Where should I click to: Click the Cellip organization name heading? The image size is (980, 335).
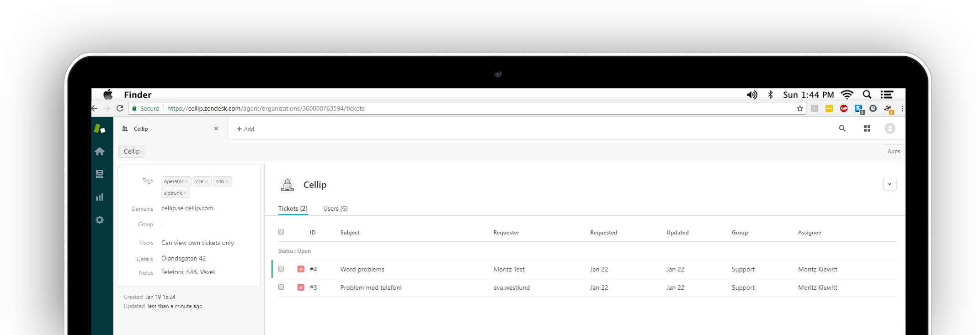point(315,185)
